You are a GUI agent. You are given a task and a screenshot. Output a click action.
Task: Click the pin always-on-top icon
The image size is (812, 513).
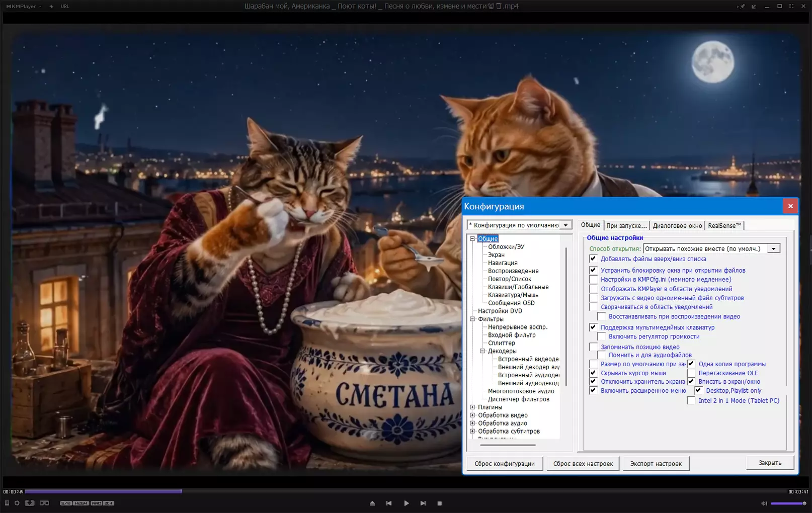(742, 7)
